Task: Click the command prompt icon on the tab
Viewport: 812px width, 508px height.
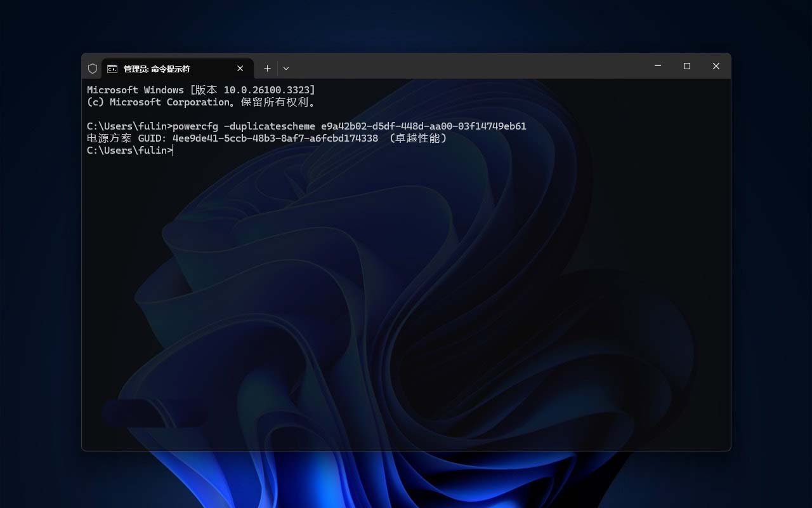Action: (x=112, y=69)
